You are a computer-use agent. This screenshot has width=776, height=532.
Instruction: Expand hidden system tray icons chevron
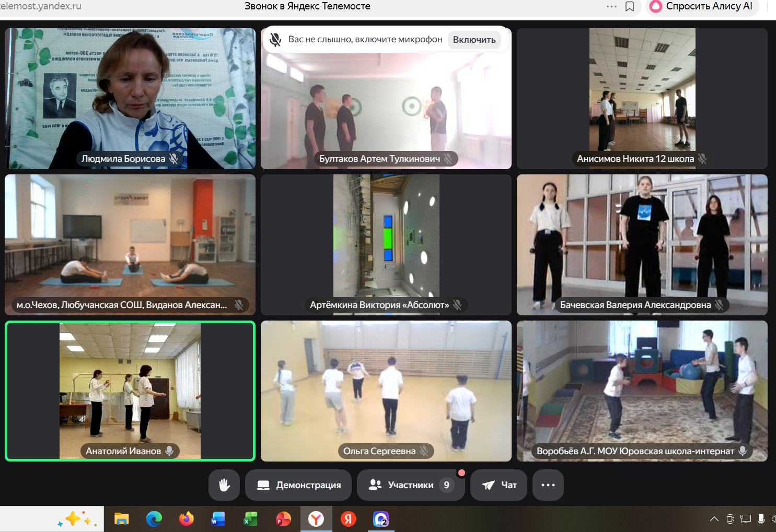pos(714,519)
